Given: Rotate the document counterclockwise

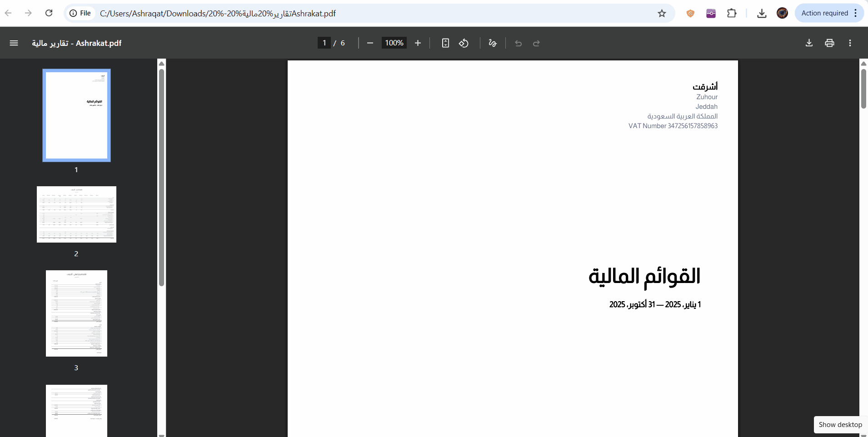Looking at the screenshot, I should [464, 43].
